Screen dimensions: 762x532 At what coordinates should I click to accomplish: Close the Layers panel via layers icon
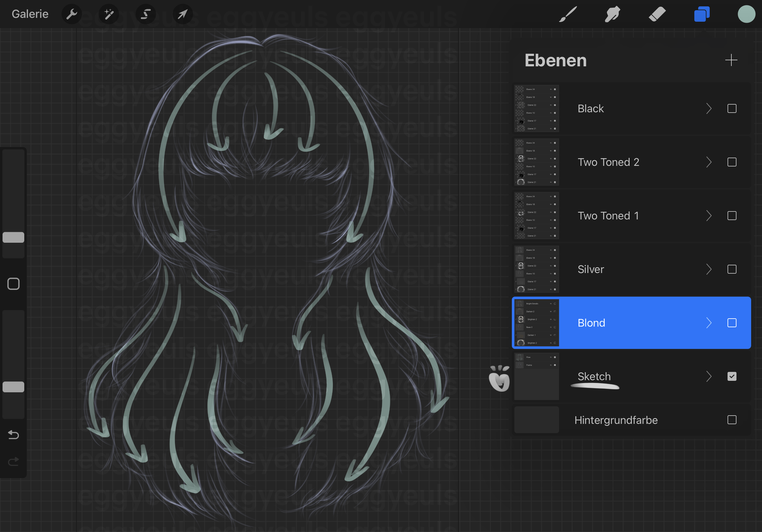[x=702, y=14]
